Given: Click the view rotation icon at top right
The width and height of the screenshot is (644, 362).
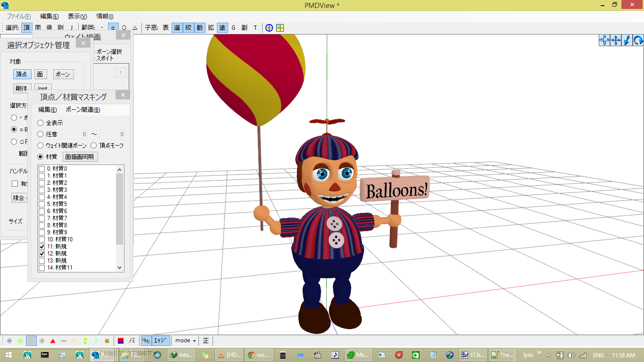Looking at the screenshot, I should [x=639, y=41].
